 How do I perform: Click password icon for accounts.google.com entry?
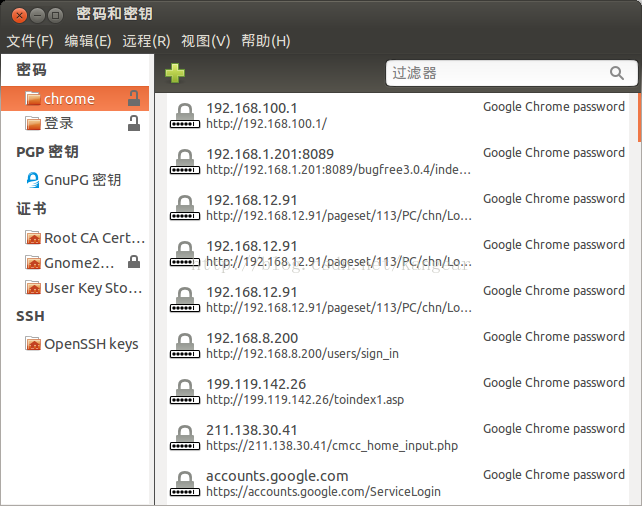[x=185, y=484]
